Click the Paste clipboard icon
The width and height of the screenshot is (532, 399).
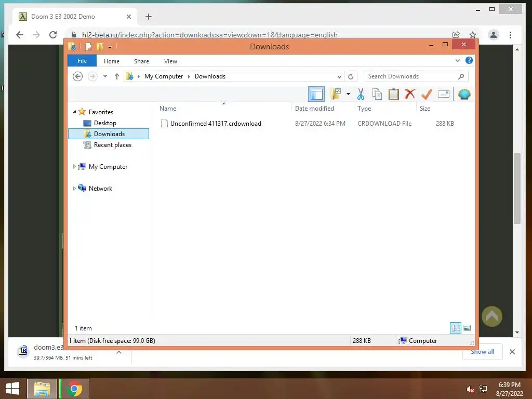394,94
